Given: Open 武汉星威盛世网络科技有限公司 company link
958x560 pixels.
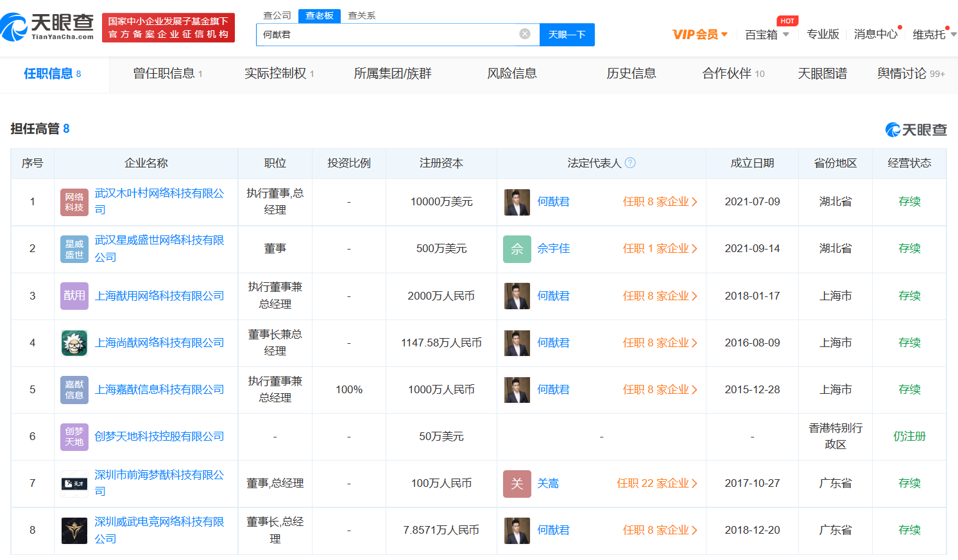Looking at the screenshot, I should (160, 248).
